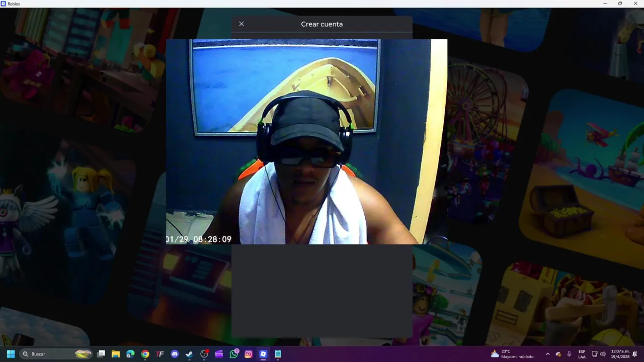This screenshot has width=644, height=362.
Task: Click the cloud sync tray icon
Action: (x=558, y=354)
